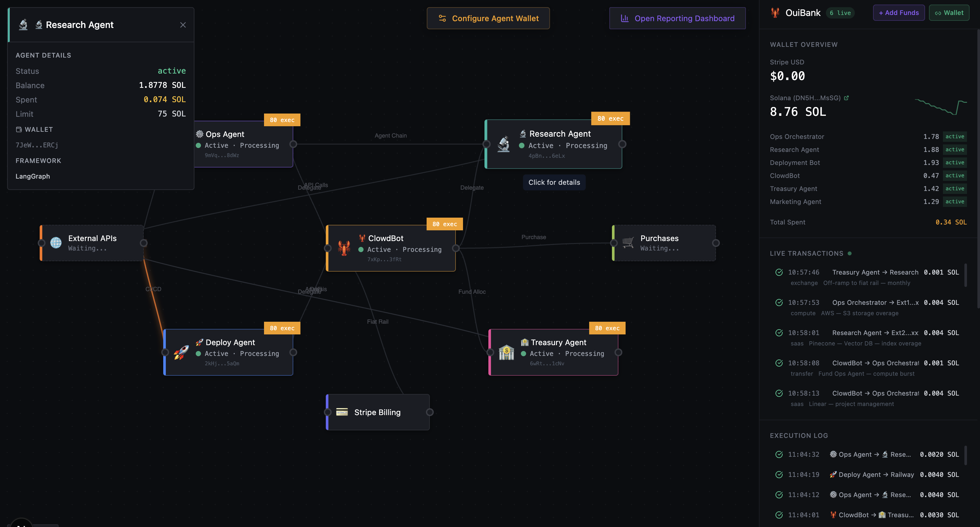The image size is (980, 527).
Task: Open the Configure Agent Wallet button
Action: [488, 18]
